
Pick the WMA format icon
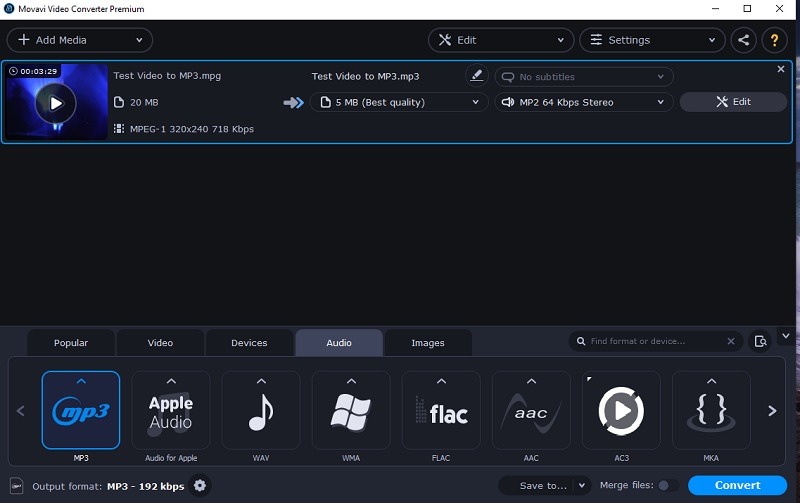(x=351, y=410)
